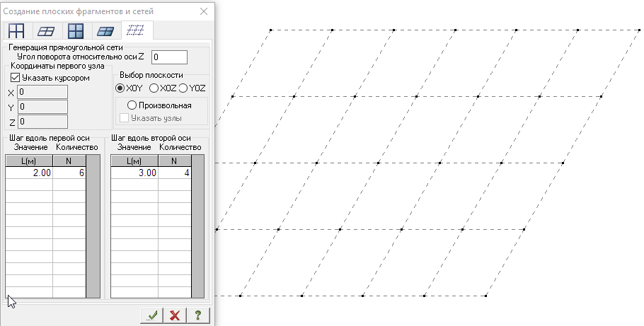Cancel with the red cross button
The height and width of the screenshot is (326, 644).
pos(175,315)
